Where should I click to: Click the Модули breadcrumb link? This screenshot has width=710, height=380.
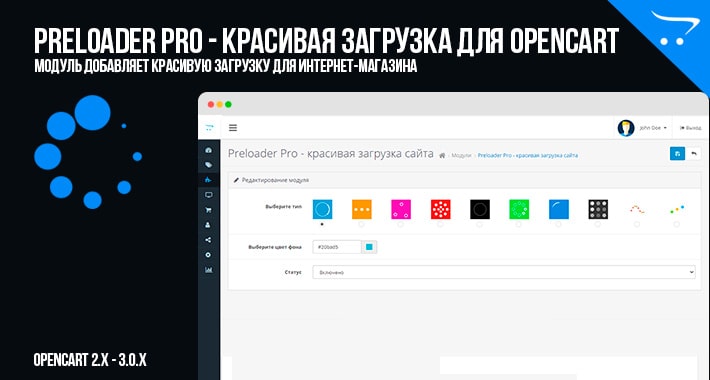coord(461,155)
